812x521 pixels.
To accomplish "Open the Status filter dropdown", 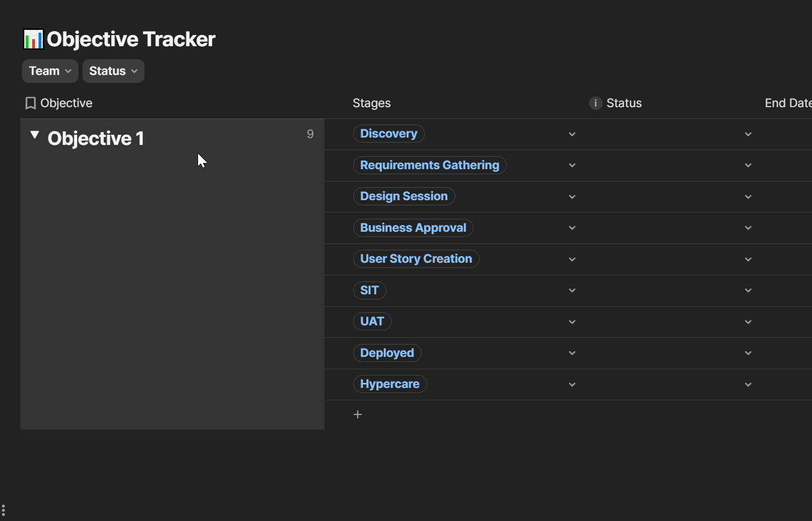I will (x=113, y=71).
